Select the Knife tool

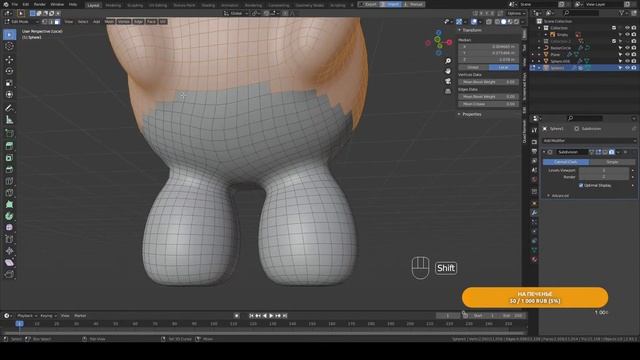tap(9, 193)
